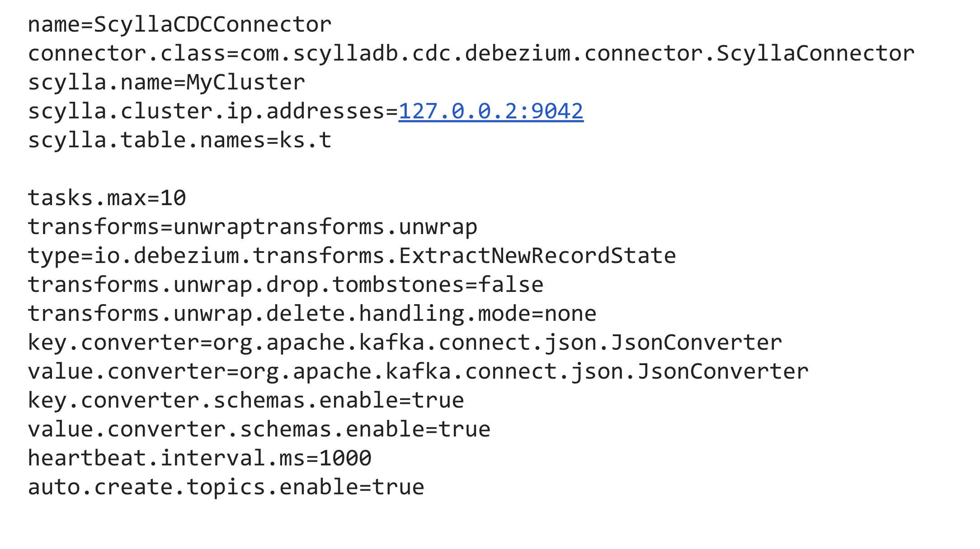Click the tasks.max=10 line
Image resolution: width=980 pixels, height=549 pixels.
[107, 198]
